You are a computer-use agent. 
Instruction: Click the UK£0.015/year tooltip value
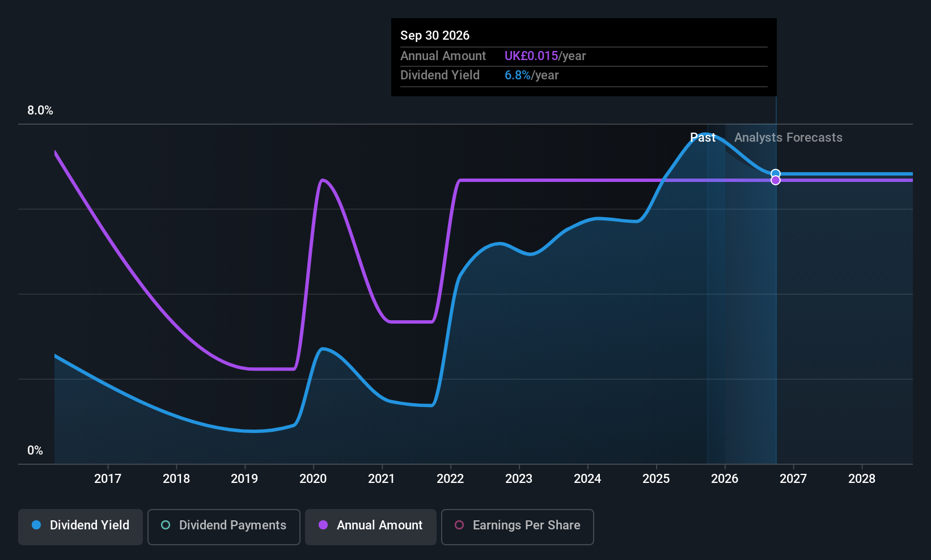tap(545, 56)
